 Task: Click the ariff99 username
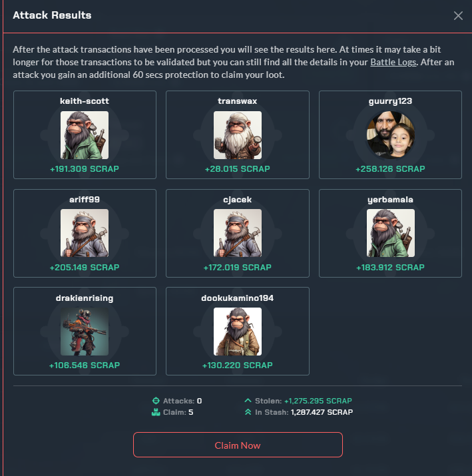85,200
